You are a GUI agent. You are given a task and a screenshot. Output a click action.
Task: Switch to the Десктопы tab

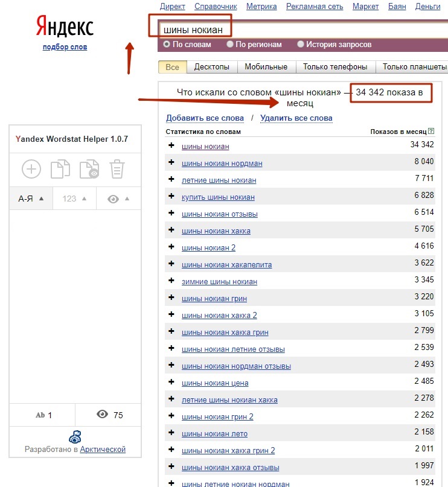[x=212, y=67]
